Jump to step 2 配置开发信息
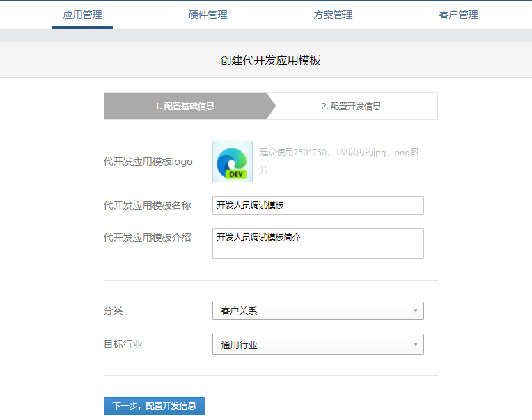Viewport: 532px width, 420px height. [351, 107]
